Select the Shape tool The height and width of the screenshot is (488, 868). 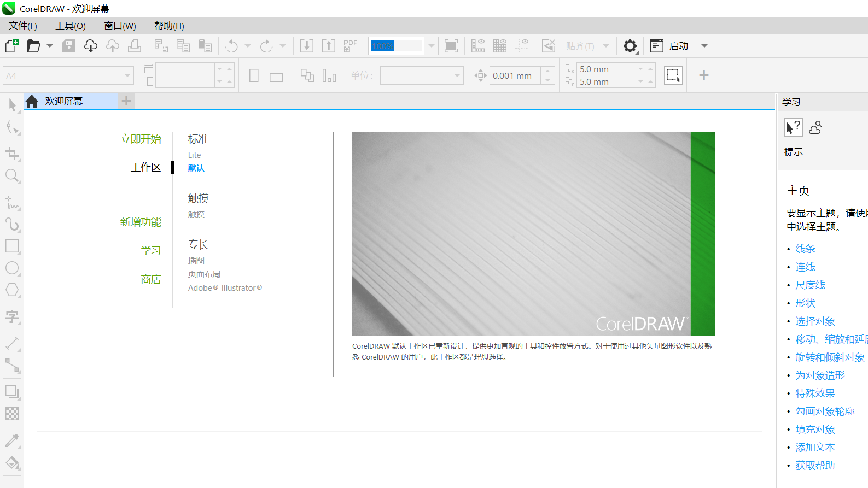(12, 128)
